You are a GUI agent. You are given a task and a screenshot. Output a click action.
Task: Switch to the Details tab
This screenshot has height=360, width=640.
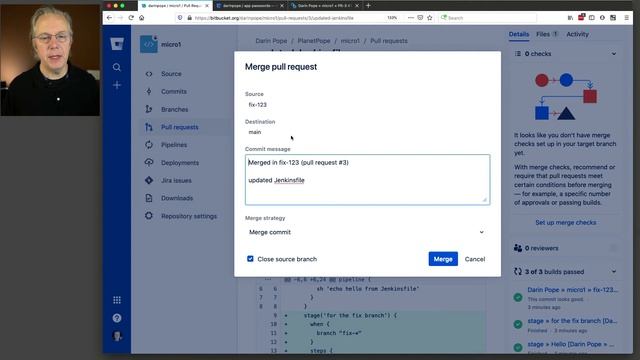tap(519, 34)
